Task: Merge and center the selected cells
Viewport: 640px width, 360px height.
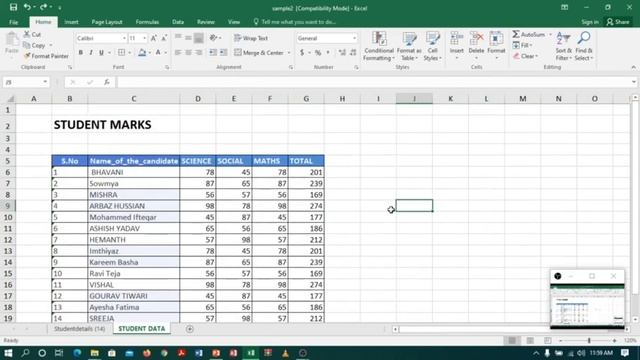Action: coord(259,53)
